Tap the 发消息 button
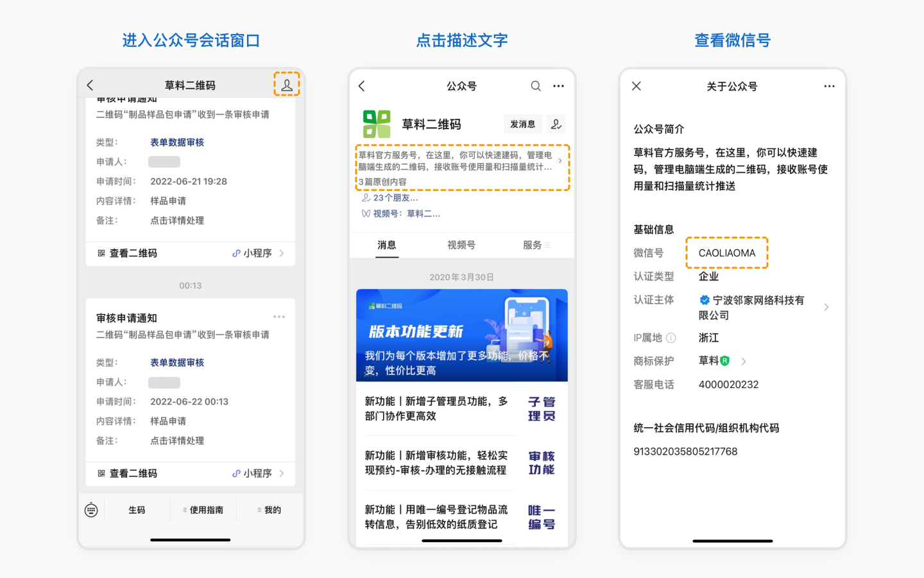Image resolution: width=924 pixels, height=578 pixels. click(x=523, y=124)
